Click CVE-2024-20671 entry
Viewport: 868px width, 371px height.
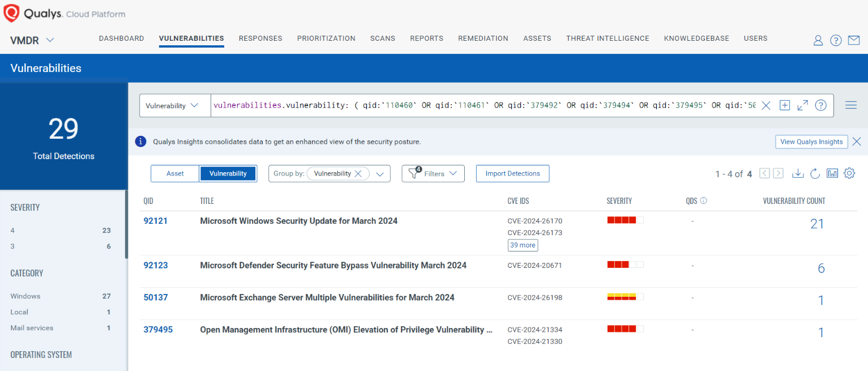tap(535, 265)
